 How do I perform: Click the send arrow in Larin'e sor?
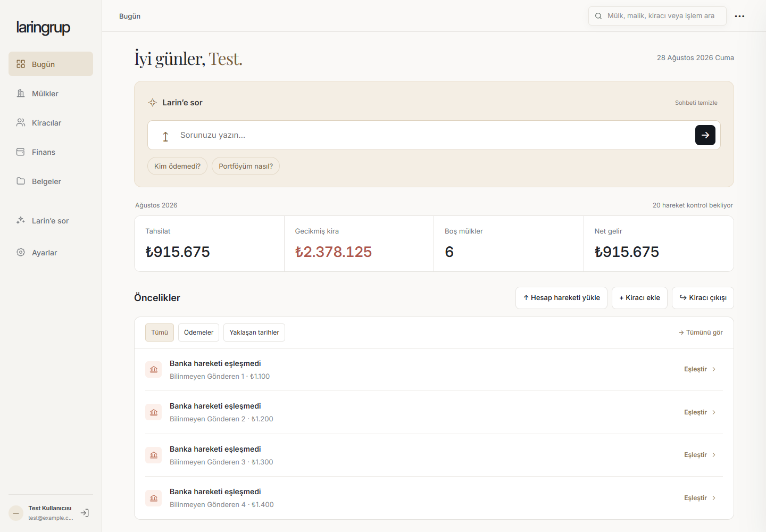[705, 135]
